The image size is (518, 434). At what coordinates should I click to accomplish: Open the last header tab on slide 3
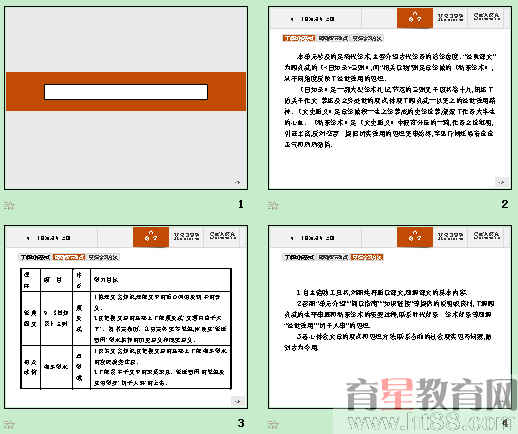(x=223, y=236)
